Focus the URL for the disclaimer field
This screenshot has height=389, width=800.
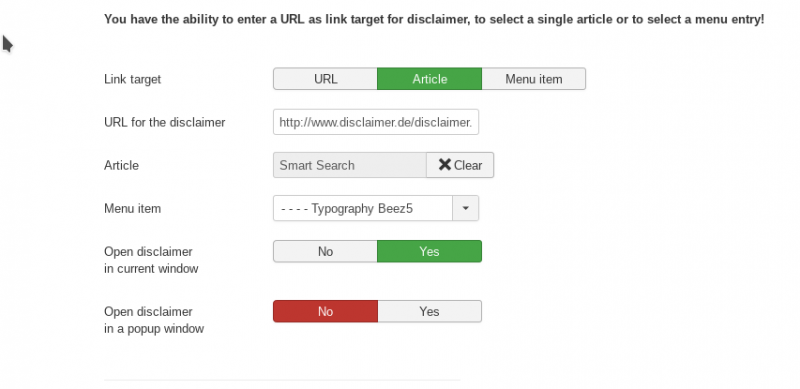tap(376, 122)
